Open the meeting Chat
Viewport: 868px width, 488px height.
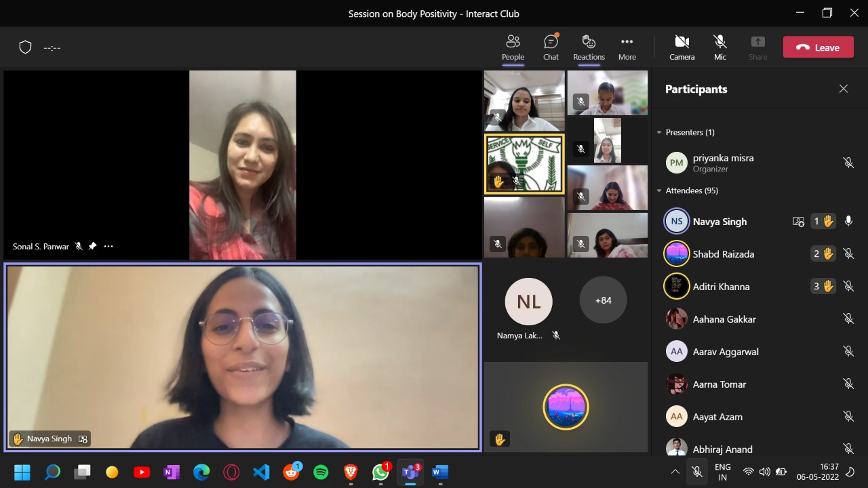551,47
